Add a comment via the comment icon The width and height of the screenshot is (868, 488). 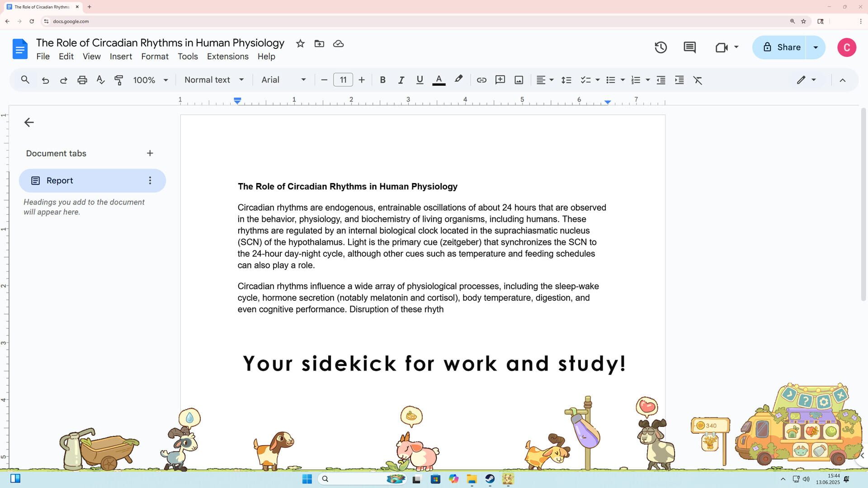click(500, 80)
